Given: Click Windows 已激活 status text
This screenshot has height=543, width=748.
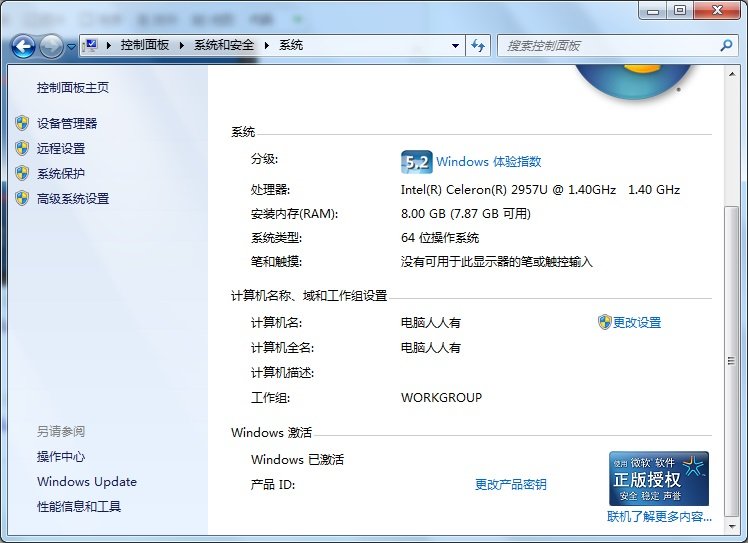Looking at the screenshot, I should click(297, 460).
